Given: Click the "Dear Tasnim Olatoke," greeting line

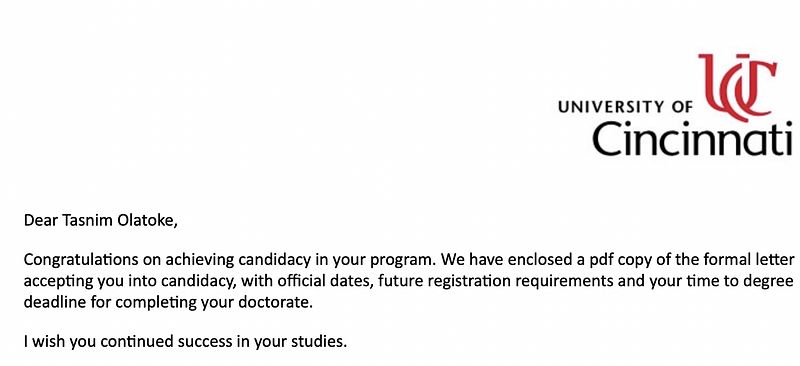Looking at the screenshot, I should coord(101,221).
